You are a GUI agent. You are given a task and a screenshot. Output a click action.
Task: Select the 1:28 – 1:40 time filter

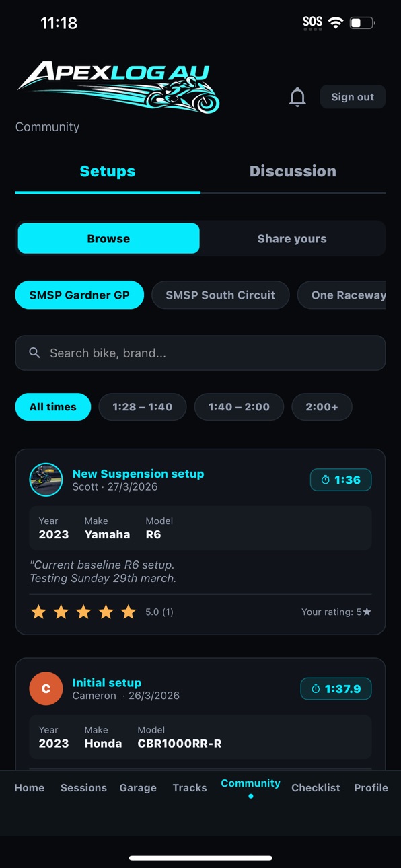pos(143,406)
